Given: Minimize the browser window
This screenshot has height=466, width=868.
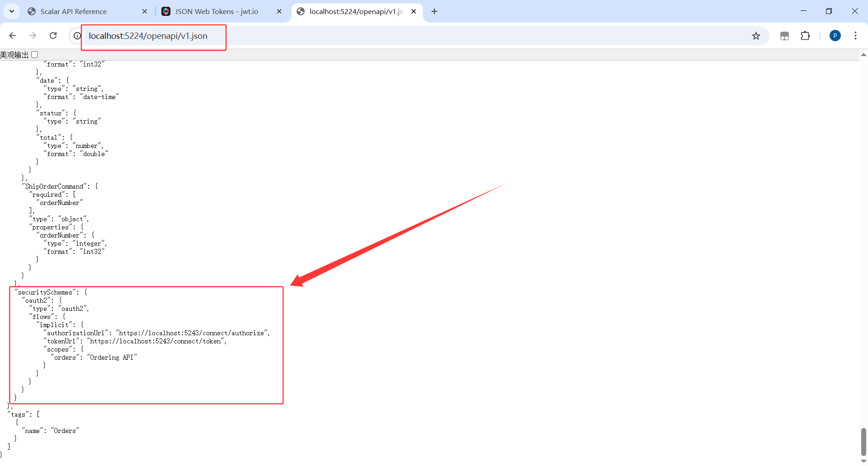Looking at the screenshot, I should click(803, 11).
